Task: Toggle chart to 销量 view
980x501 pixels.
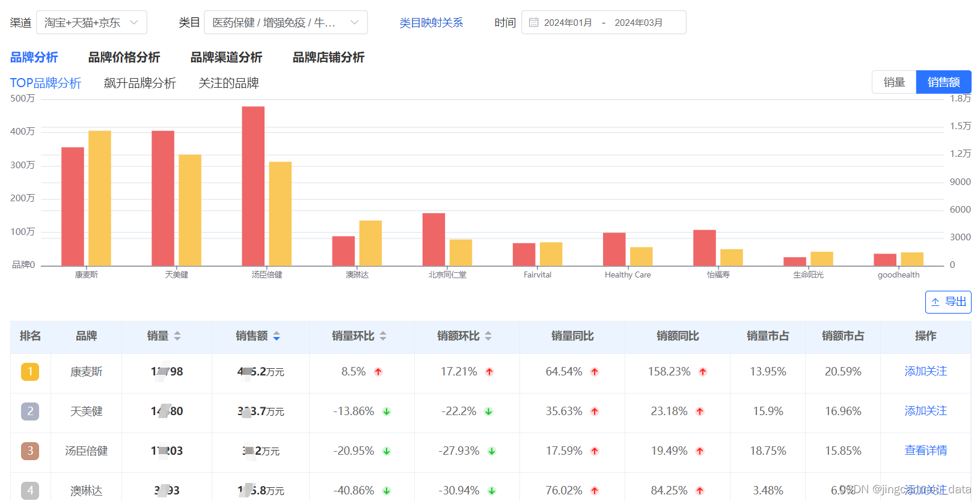Action: (894, 82)
